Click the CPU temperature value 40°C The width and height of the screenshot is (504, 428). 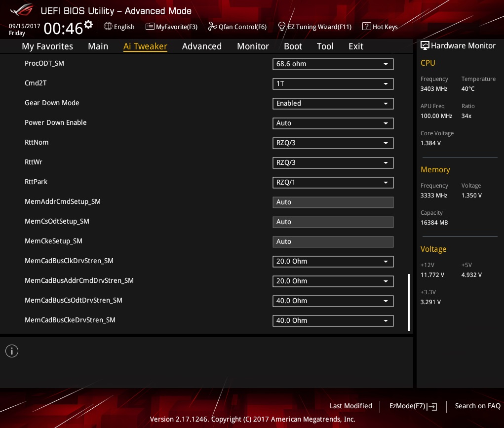coord(467,89)
